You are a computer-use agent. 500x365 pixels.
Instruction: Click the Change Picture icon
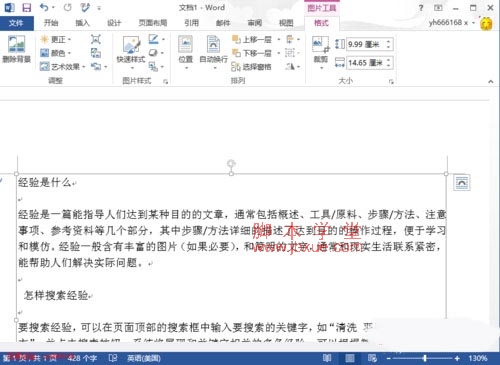[x=96, y=53]
